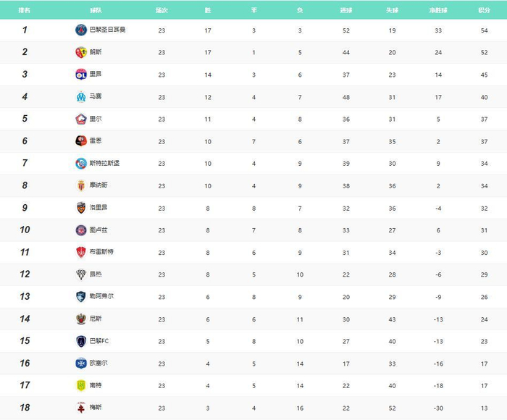Select the Monaco (摩纳哥) club crest
Viewport: 507px width, 420px height.
tap(80, 185)
